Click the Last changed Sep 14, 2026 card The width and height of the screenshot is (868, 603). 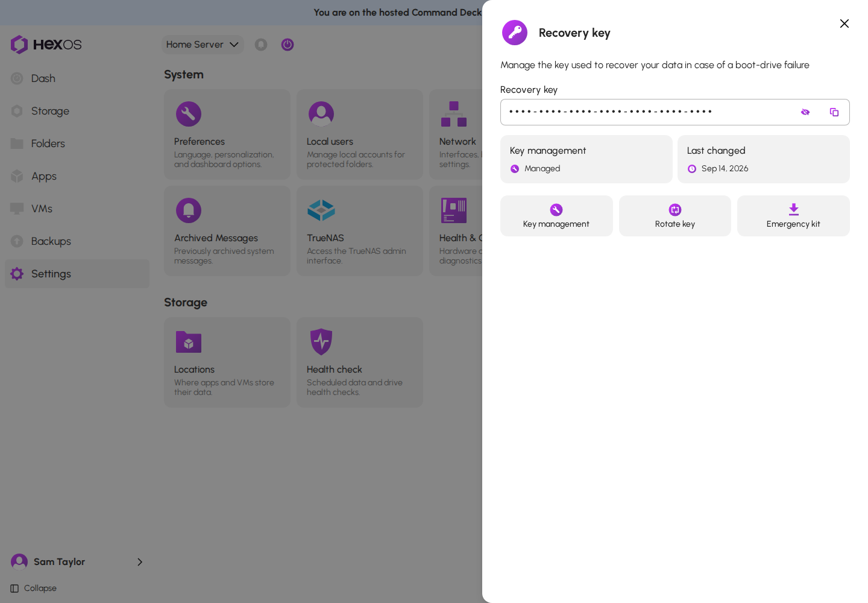click(x=764, y=159)
